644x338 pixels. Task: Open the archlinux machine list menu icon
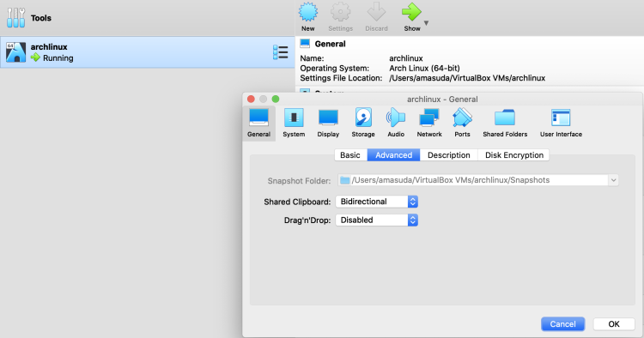(x=281, y=52)
